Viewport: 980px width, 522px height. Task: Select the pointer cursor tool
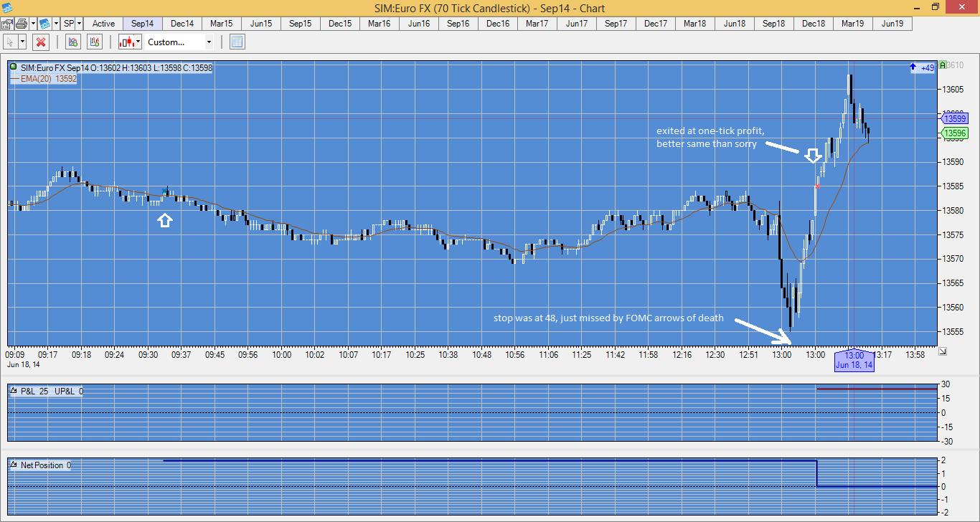(x=10, y=42)
